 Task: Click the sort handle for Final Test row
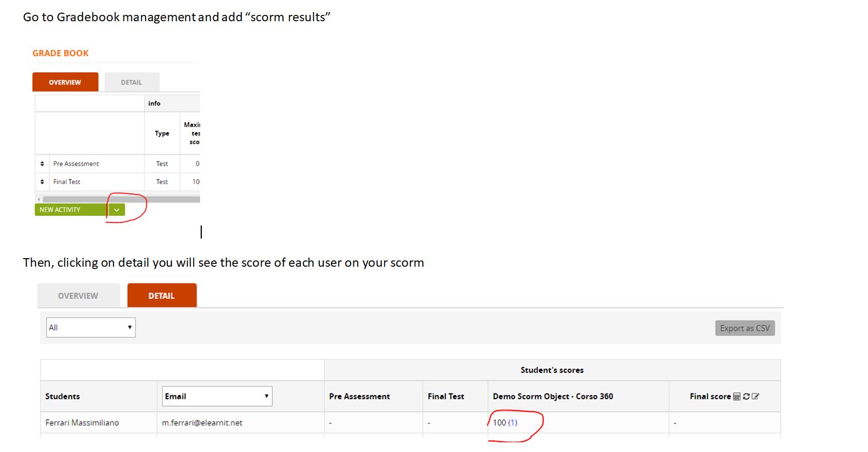coord(42,182)
